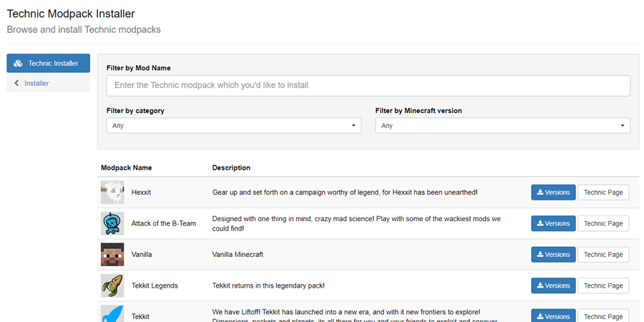Open Versions for Attack of the B-Team
The image size is (644, 322).
[553, 223]
